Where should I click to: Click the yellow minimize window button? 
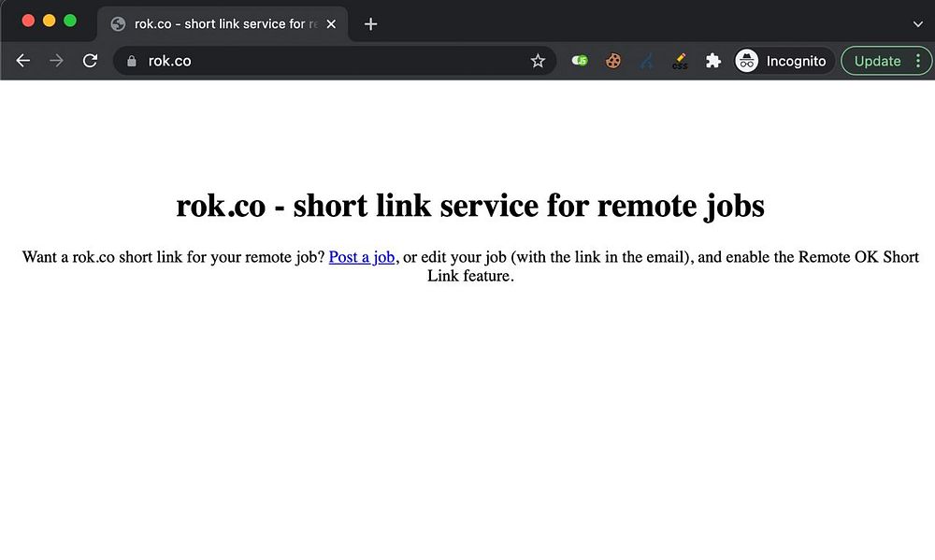pos(49,21)
